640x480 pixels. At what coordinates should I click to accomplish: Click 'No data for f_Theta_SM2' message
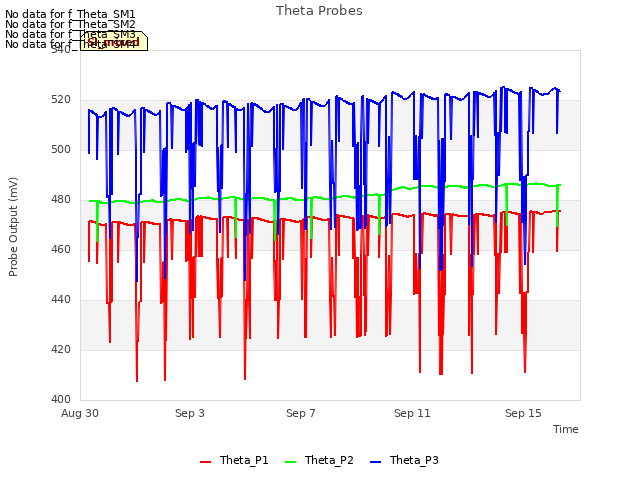point(70,24)
